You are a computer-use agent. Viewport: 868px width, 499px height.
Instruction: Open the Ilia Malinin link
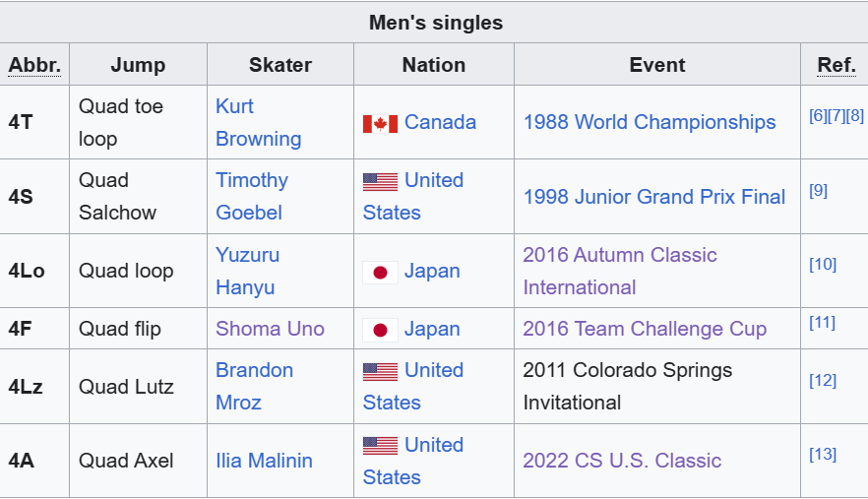[x=264, y=461]
